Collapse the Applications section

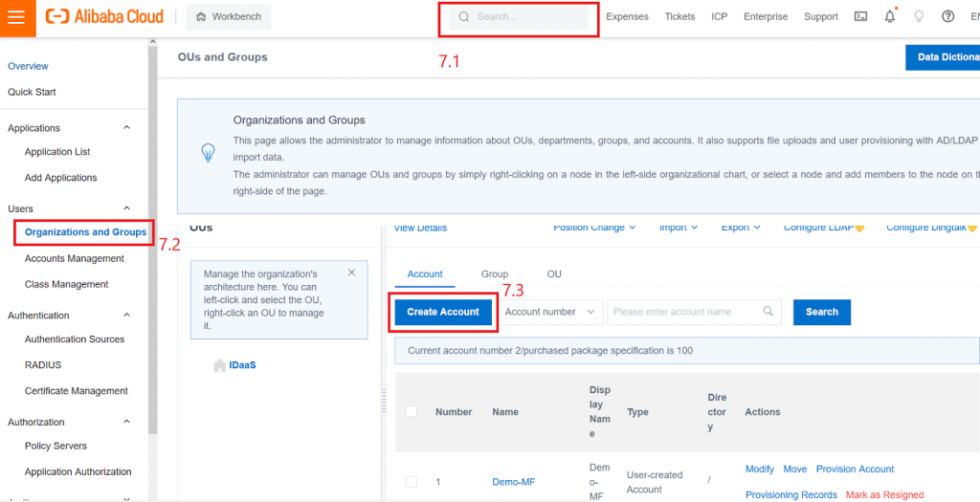[x=127, y=127]
